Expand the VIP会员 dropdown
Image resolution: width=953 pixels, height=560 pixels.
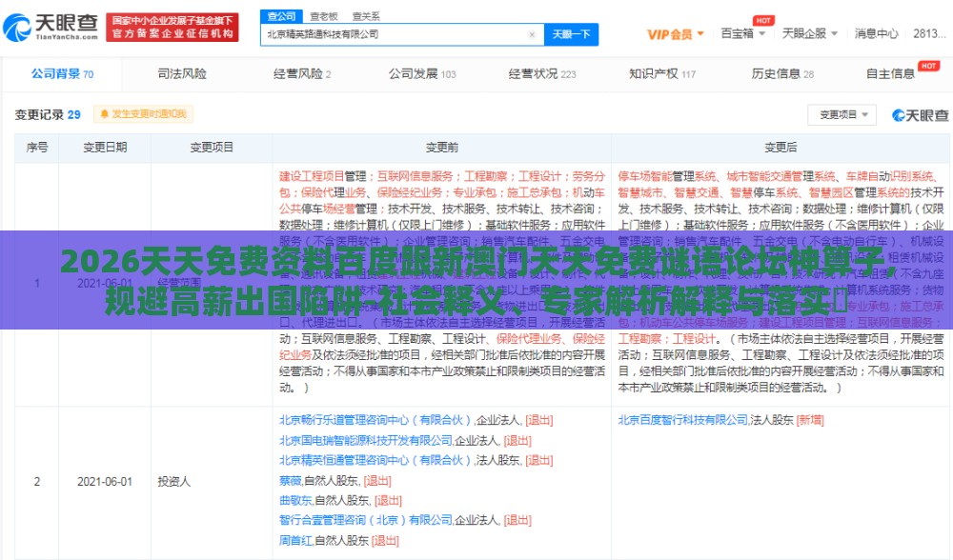pyautogui.click(x=676, y=34)
